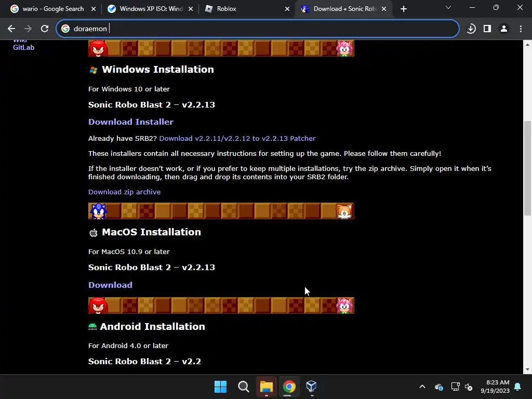Click the Android Installation heading

(152, 326)
